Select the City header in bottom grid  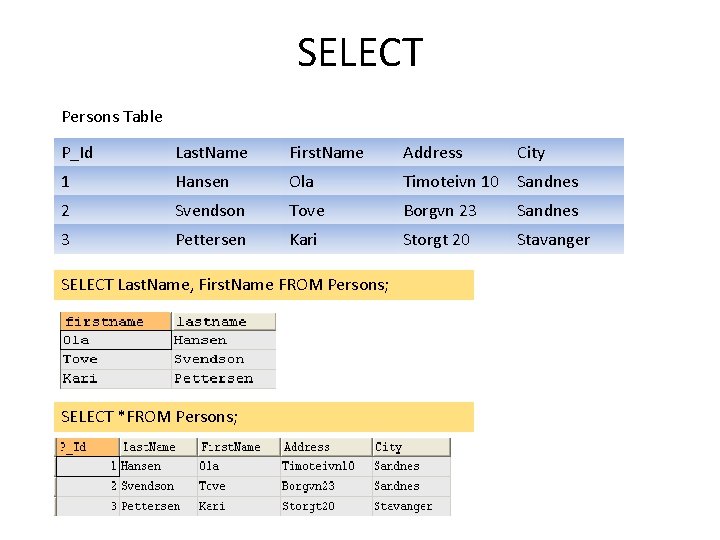(411, 447)
